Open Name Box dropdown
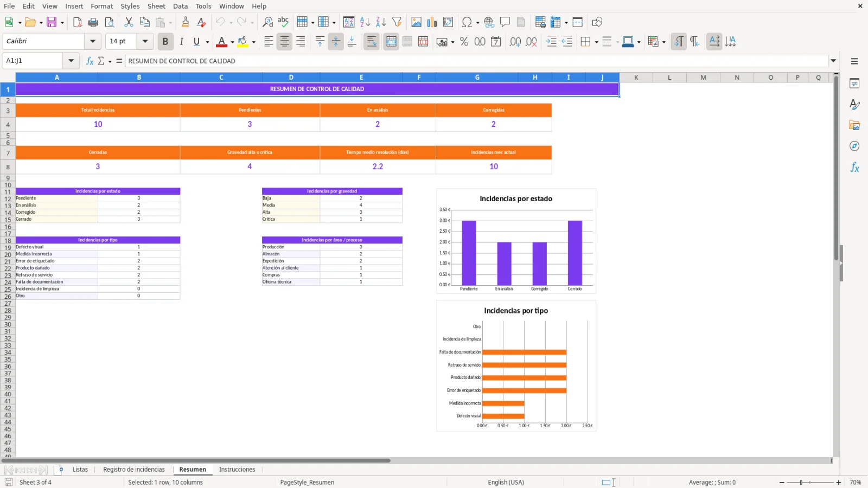Screen dimensions: 868x488 point(71,61)
